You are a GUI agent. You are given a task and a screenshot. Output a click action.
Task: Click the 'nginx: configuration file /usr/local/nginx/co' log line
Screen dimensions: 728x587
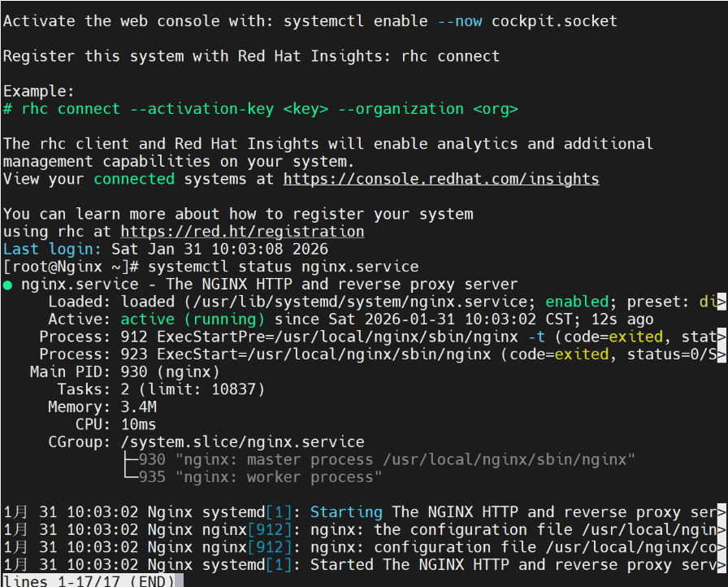(364, 547)
